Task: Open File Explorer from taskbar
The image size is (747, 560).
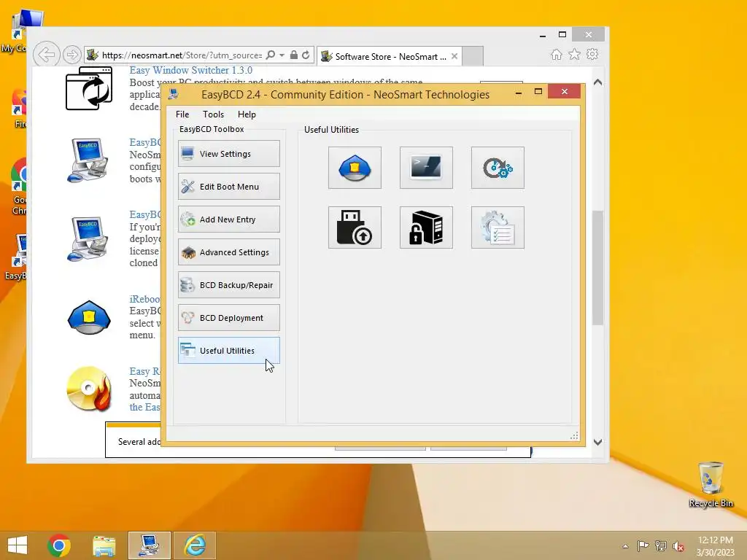Action: pos(104,545)
